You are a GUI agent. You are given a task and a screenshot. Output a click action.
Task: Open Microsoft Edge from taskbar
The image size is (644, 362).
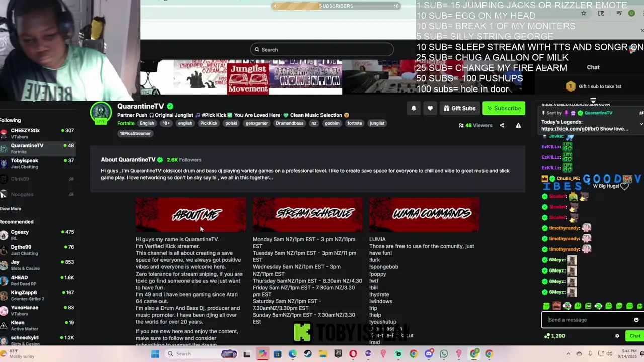click(292, 354)
